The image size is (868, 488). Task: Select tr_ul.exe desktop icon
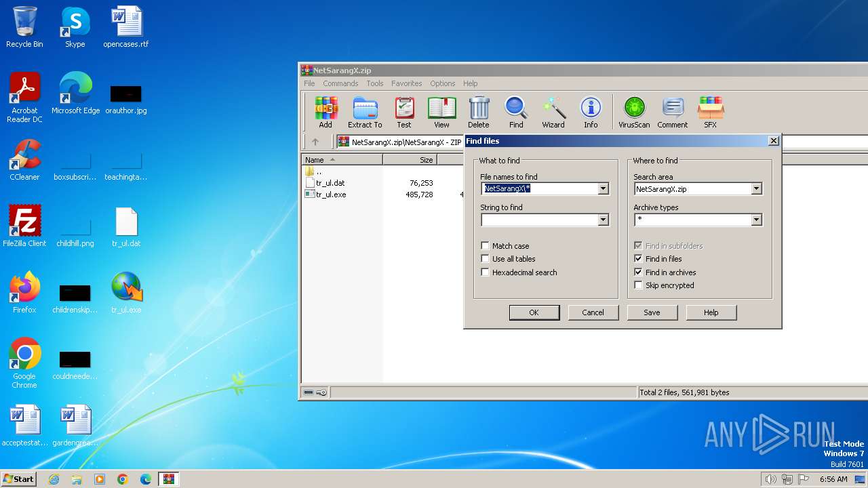click(126, 293)
